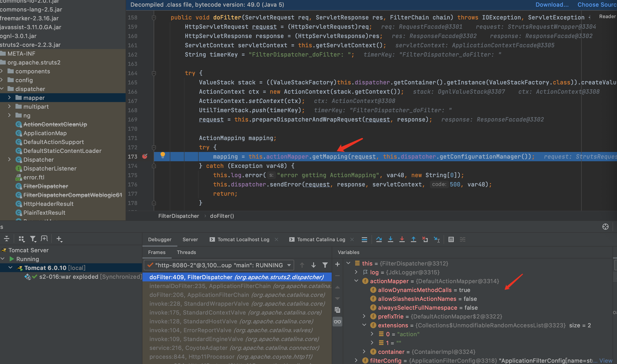Collapse the Tomcat 6.0.10 node
Image resolution: width=617 pixels, height=364 pixels.
(11, 268)
